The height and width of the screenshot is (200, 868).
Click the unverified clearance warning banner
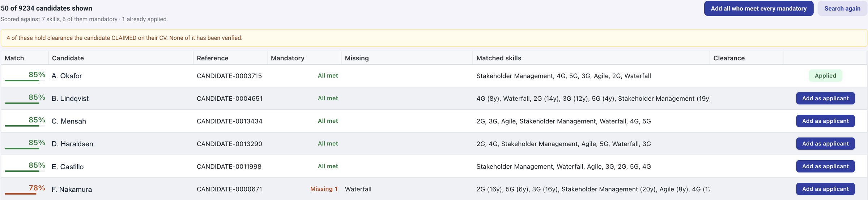434,38
